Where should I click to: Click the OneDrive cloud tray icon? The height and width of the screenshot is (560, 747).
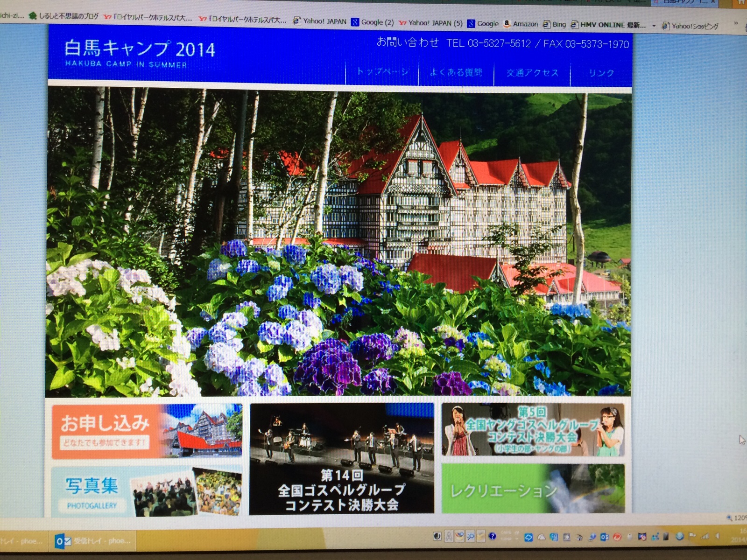(x=541, y=537)
